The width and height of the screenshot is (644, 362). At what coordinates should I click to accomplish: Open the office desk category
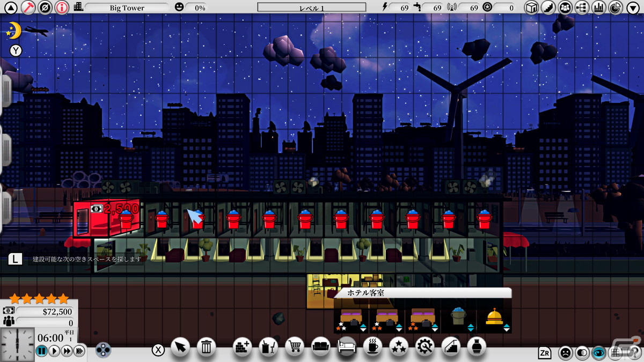[x=268, y=347]
